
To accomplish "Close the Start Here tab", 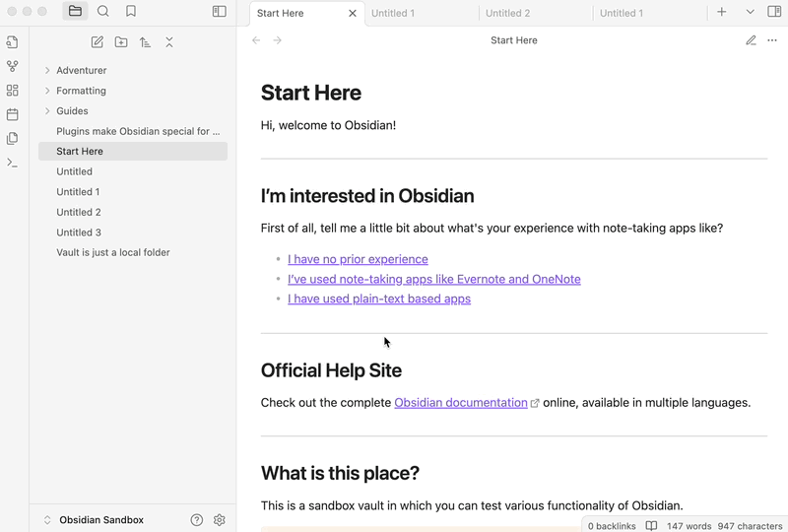I will point(353,13).
